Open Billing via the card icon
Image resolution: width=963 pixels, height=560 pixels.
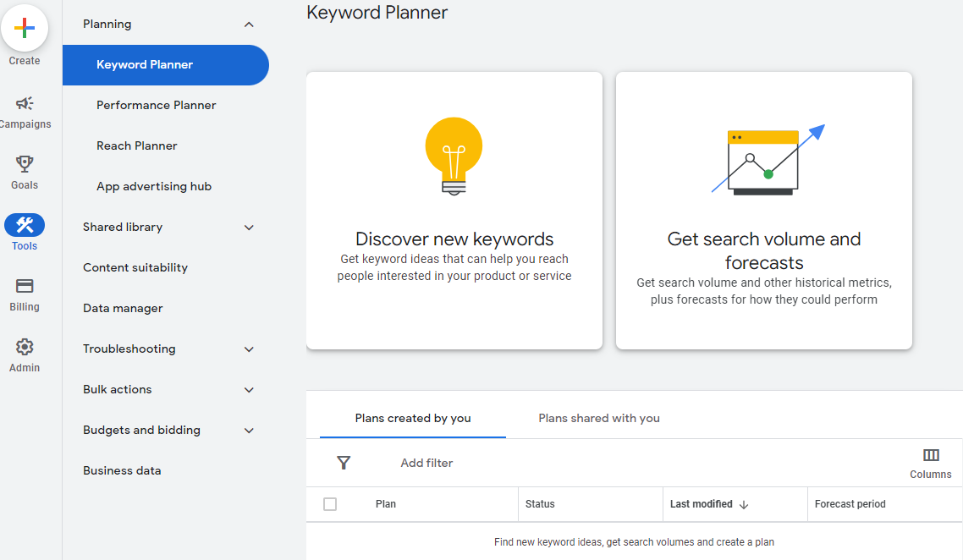click(x=25, y=286)
